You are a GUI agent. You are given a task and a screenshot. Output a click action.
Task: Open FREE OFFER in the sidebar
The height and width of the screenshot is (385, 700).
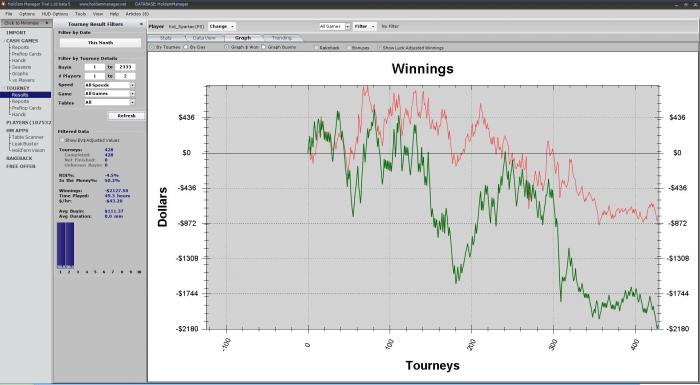click(21, 166)
